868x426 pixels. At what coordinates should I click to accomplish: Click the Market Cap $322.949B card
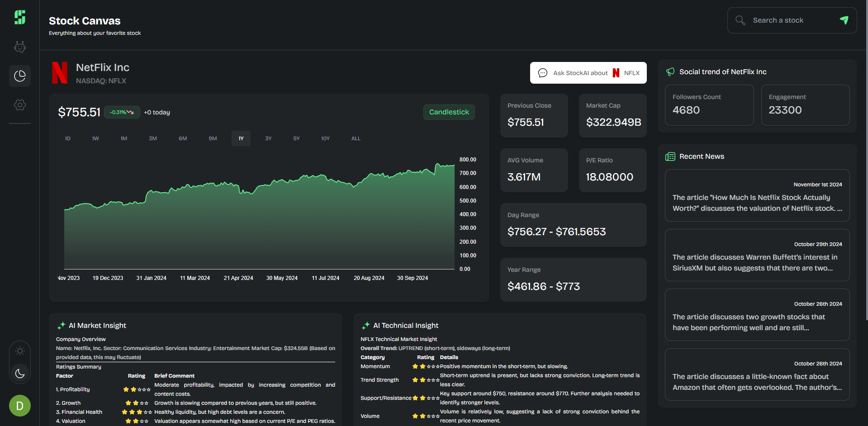(x=613, y=115)
